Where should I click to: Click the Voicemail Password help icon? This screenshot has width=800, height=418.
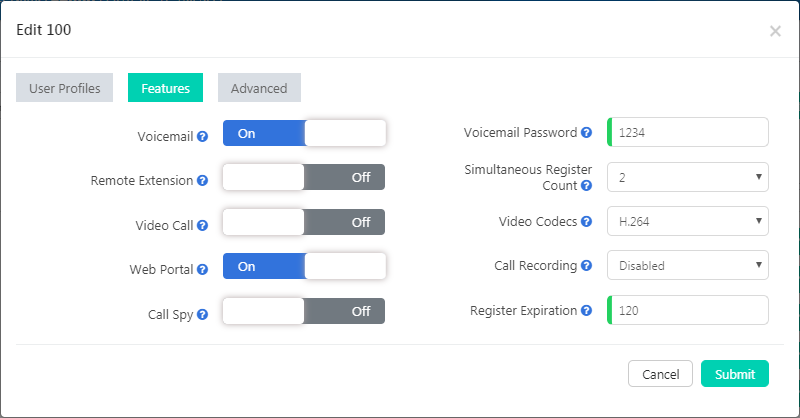tap(586, 133)
